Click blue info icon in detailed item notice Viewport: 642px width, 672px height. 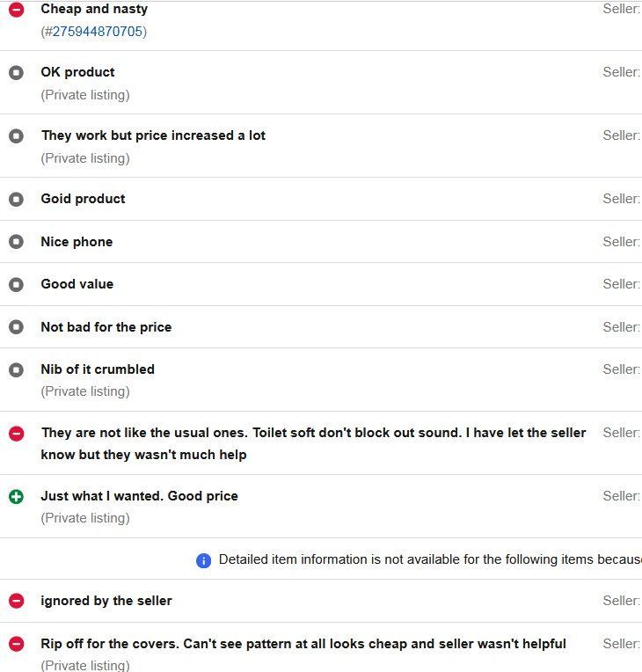click(x=203, y=560)
